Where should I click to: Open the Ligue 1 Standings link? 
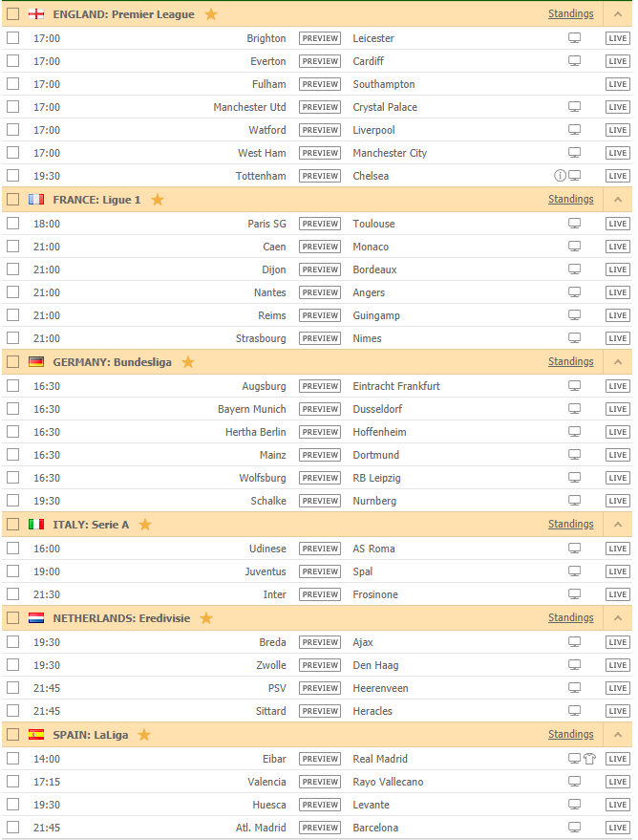pyautogui.click(x=570, y=200)
